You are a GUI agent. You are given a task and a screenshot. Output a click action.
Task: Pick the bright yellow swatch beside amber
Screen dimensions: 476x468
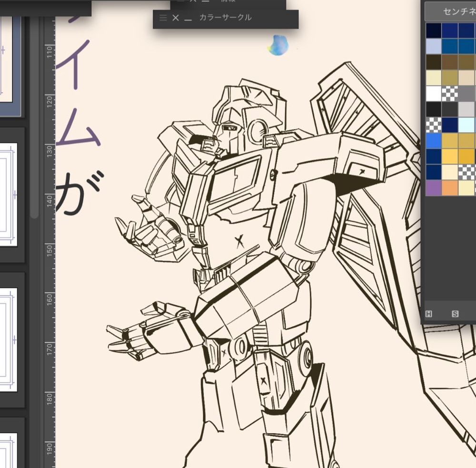[x=449, y=156]
